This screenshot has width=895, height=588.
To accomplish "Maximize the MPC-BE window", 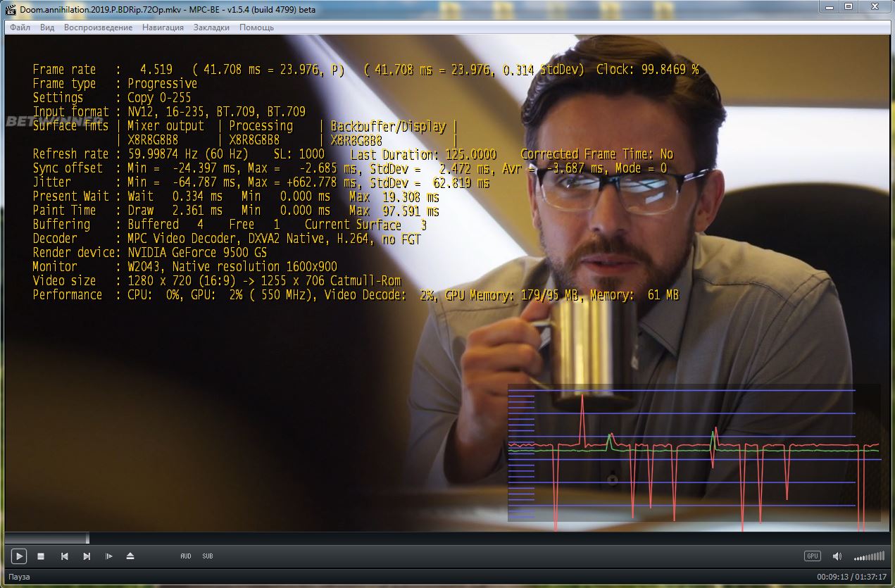I will point(849,6).
